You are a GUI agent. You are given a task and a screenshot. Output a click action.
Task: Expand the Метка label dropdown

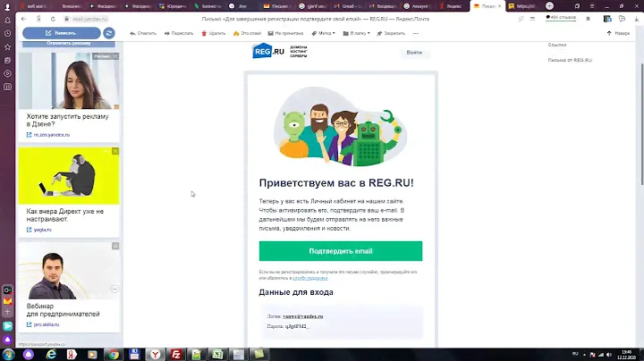324,33
